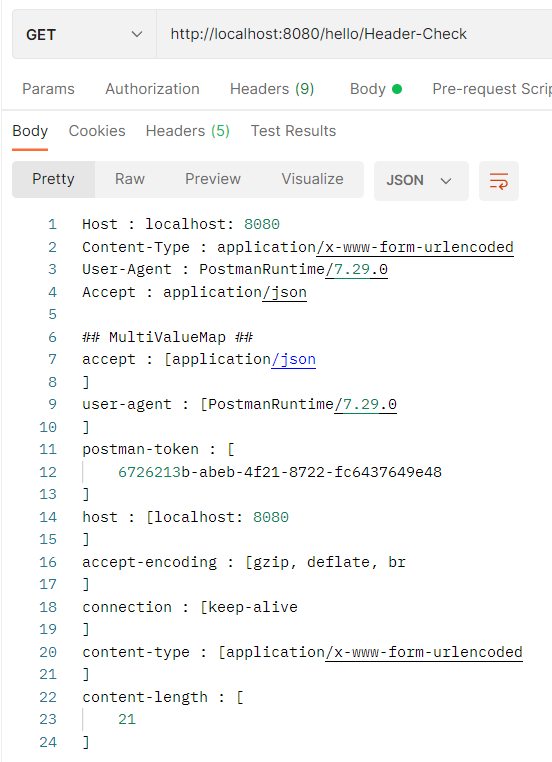The width and height of the screenshot is (552, 762).
Task: Click line number 5 in gutter
Action: 52,314
